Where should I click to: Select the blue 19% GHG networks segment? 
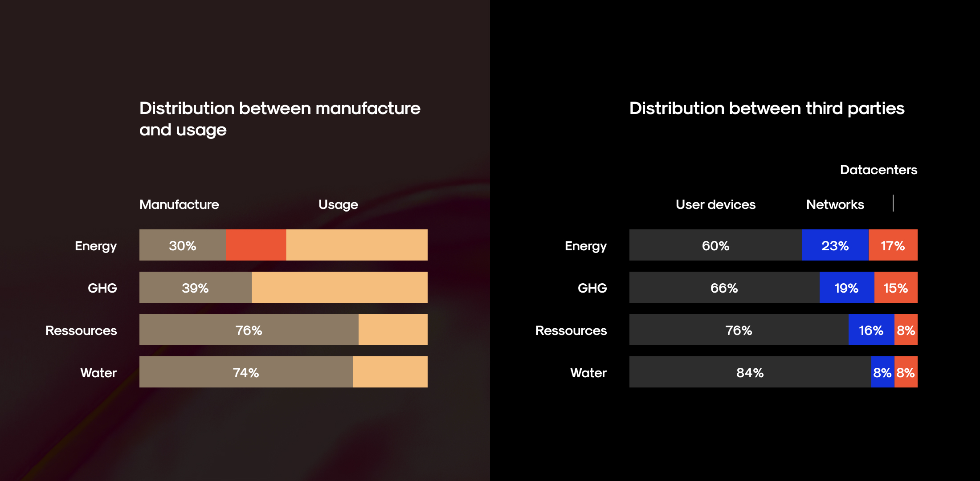[847, 287]
